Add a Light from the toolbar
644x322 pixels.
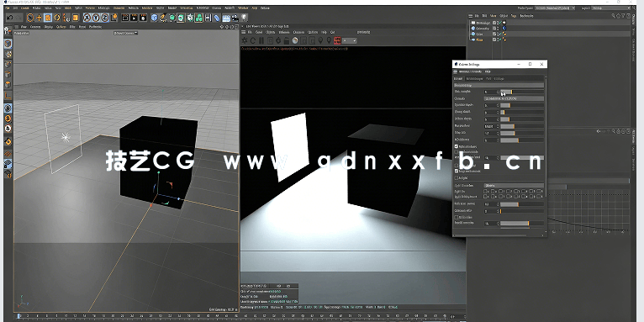pos(244,18)
